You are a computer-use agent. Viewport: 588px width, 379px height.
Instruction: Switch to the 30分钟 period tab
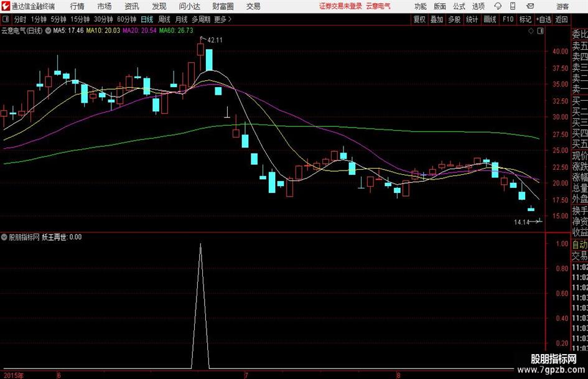coord(103,19)
